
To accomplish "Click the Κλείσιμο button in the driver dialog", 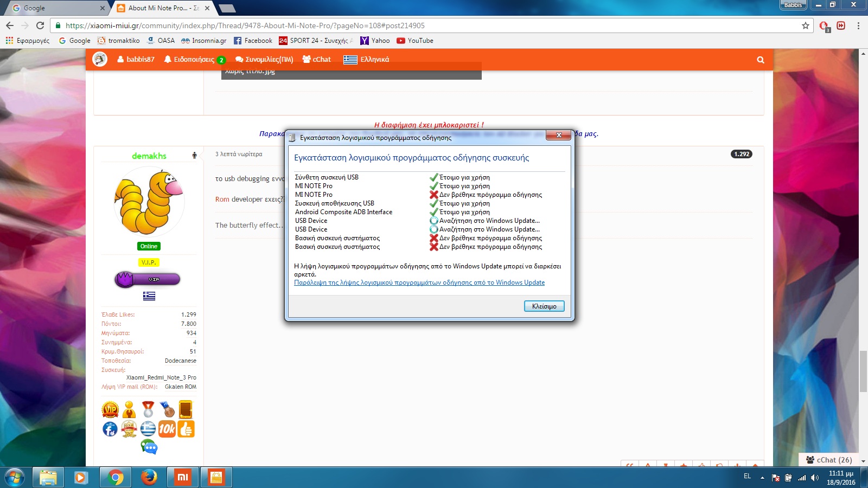I will coord(544,306).
